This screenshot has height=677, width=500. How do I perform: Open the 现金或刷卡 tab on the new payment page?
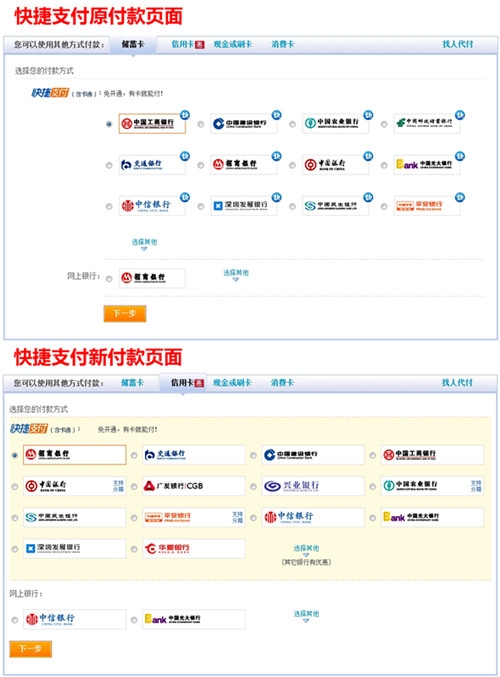(x=232, y=383)
